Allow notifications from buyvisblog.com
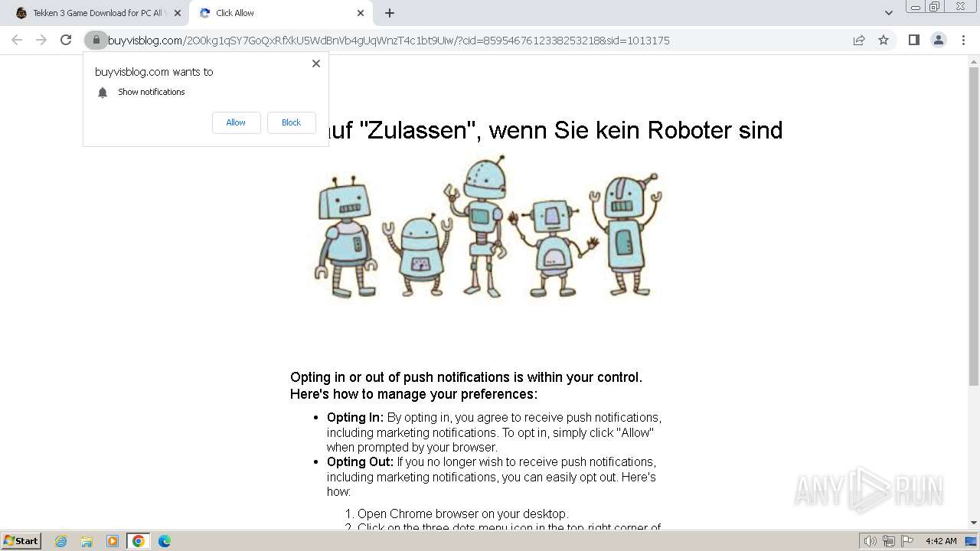 [236, 122]
